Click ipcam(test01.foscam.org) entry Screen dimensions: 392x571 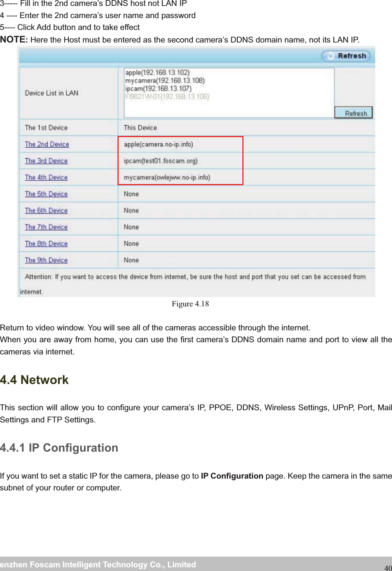coord(160,161)
